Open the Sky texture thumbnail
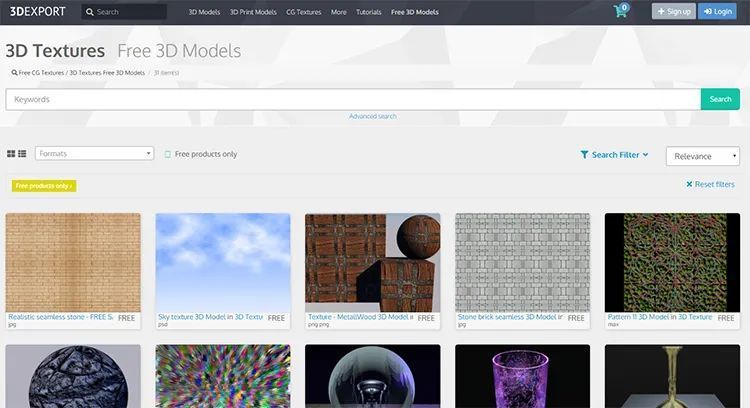 (x=223, y=263)
